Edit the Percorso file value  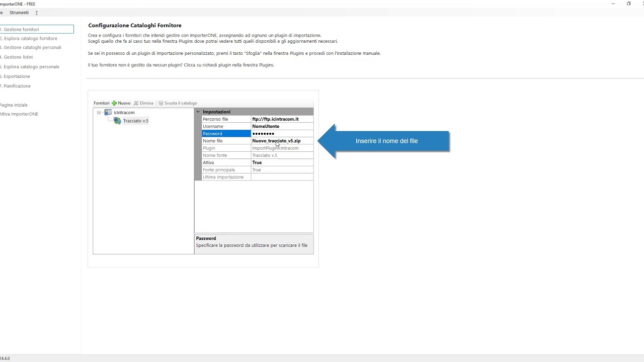pyautogui.click(x=282, y=119)
